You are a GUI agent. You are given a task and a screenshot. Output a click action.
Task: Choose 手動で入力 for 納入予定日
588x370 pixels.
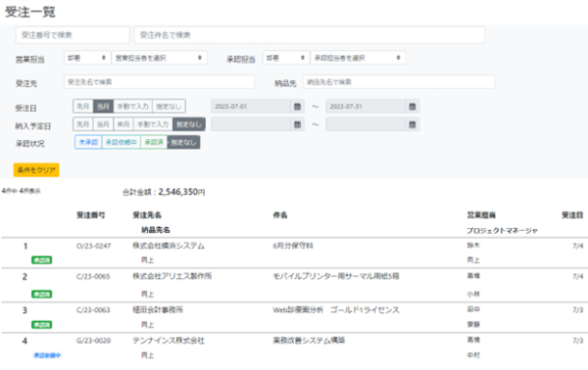click(x=153, y=124)
